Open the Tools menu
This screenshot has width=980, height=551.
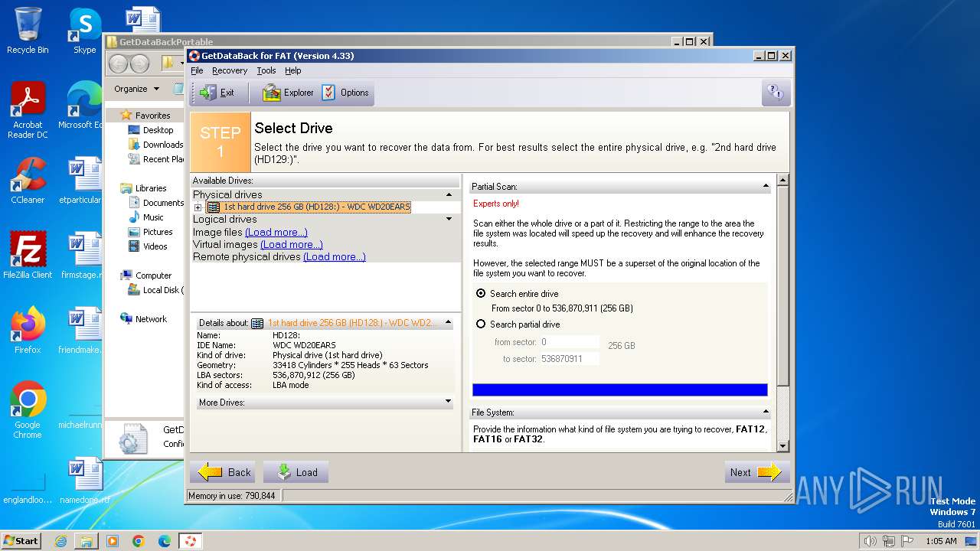pyautogui.click(x=266, y=70)
